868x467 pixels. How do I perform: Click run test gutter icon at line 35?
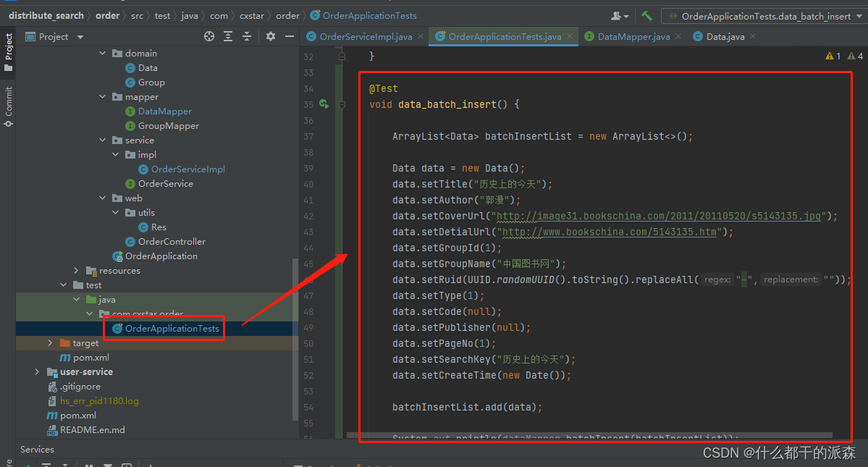pos(324,104)
